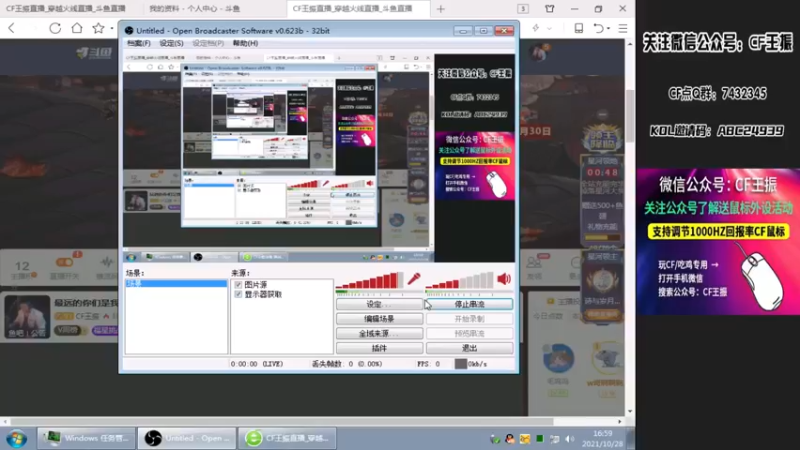Toggle the 显示器获取 source checkbox
Screen dimensions: 800x450
click(238, 294)
